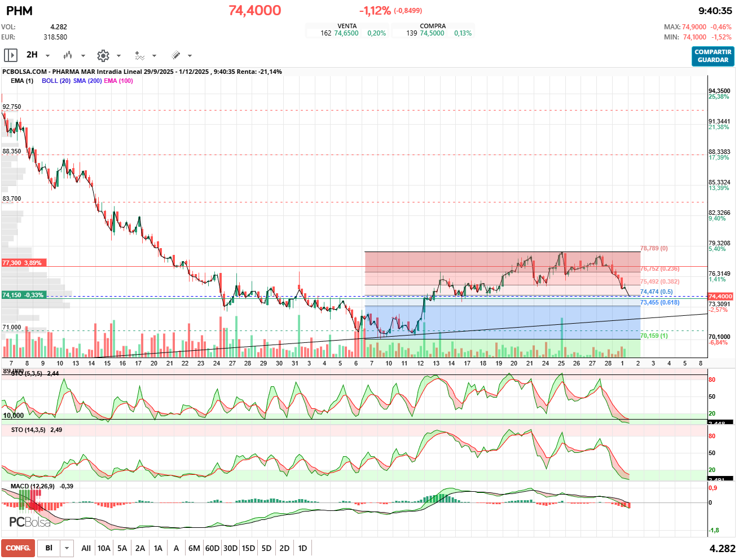Screen dimensions: 743x560
Task: Switch to the 6M time range
Action: (x=194, y=548)
